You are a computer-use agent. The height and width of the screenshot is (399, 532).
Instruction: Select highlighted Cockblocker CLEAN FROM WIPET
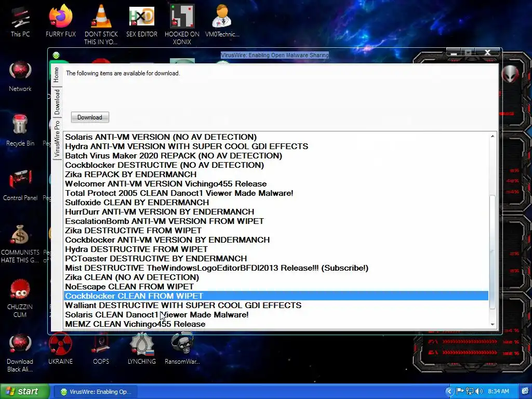tap(276, 296)
